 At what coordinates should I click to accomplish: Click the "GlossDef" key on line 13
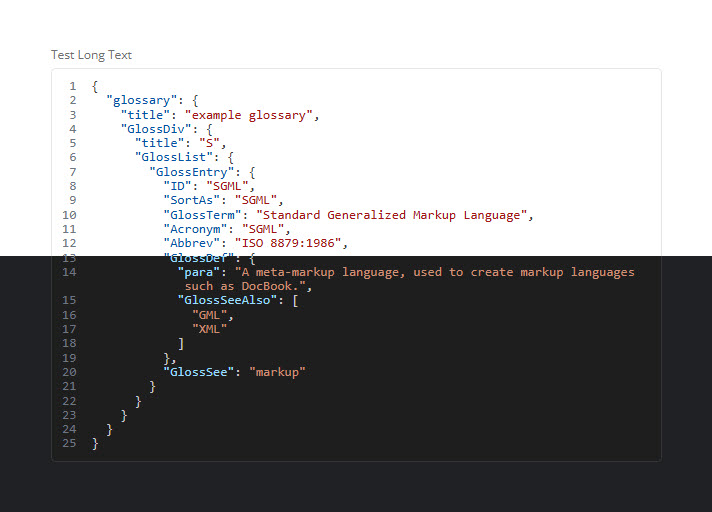[x=198, y=258]
